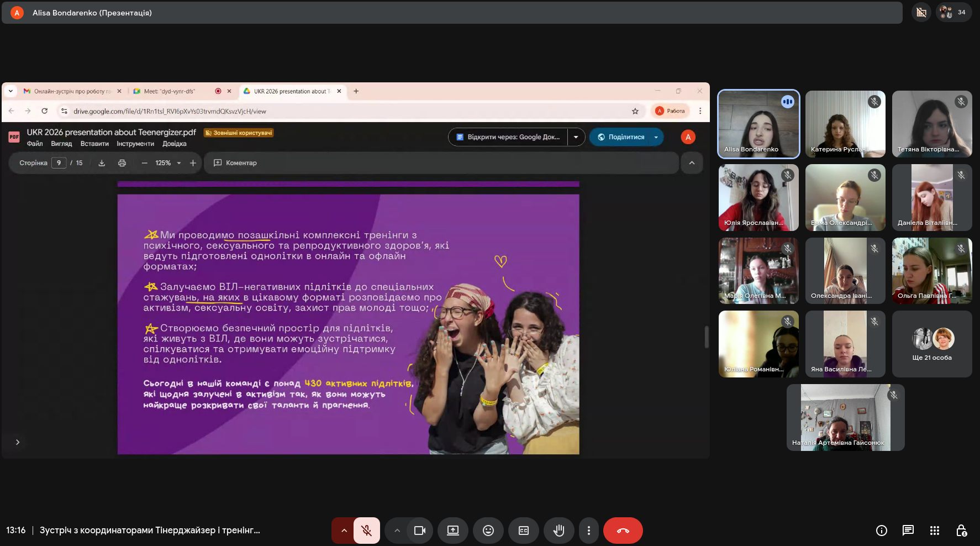Zoom out the PDF with minus button
The width and height of the screenshot is (980, 546).
coord(145,163)
